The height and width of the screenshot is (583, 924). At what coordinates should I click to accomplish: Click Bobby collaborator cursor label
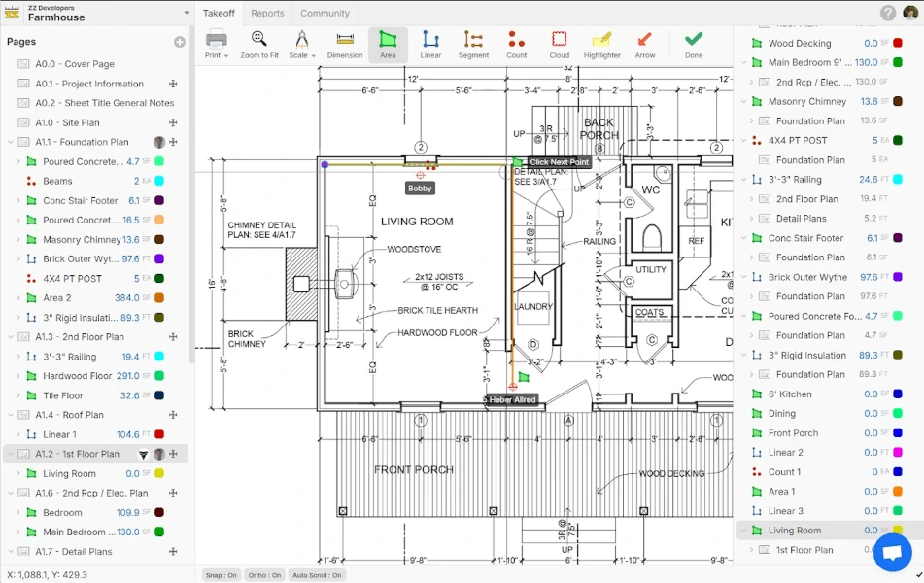click(420, 189)
